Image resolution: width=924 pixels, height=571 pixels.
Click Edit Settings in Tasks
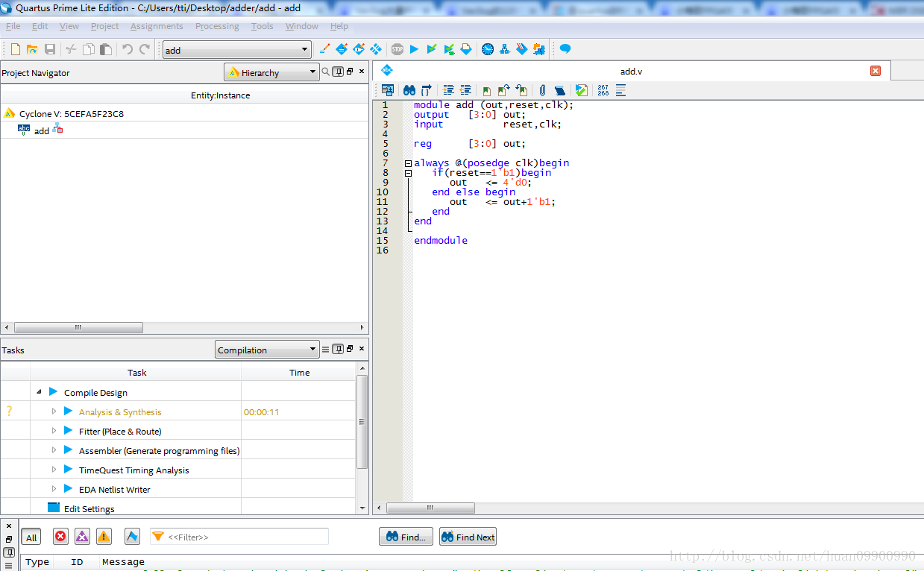[89, 508]
